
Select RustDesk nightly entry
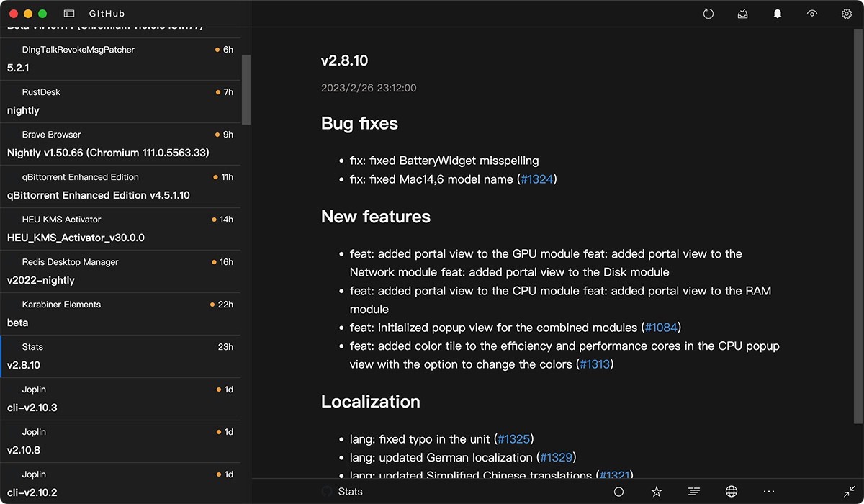coord(120,101)
